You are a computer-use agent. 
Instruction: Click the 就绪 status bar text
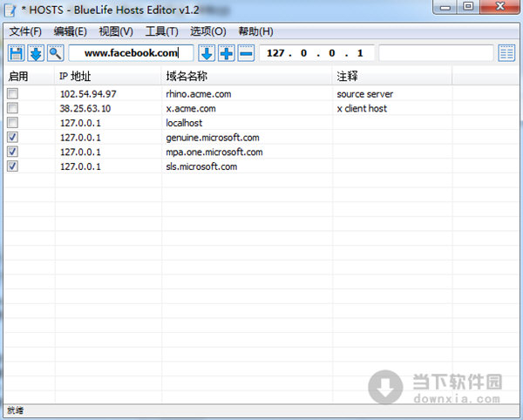tap(16, 410)
